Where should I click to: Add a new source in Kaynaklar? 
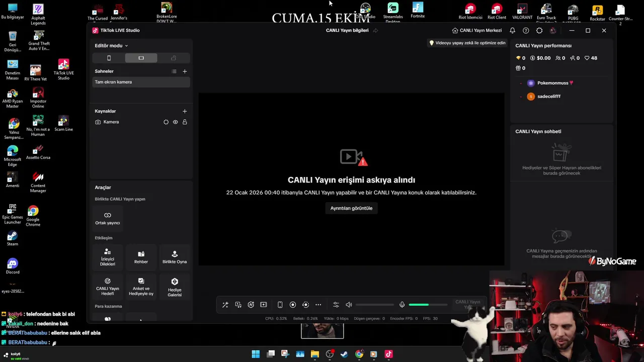point(185,111)
